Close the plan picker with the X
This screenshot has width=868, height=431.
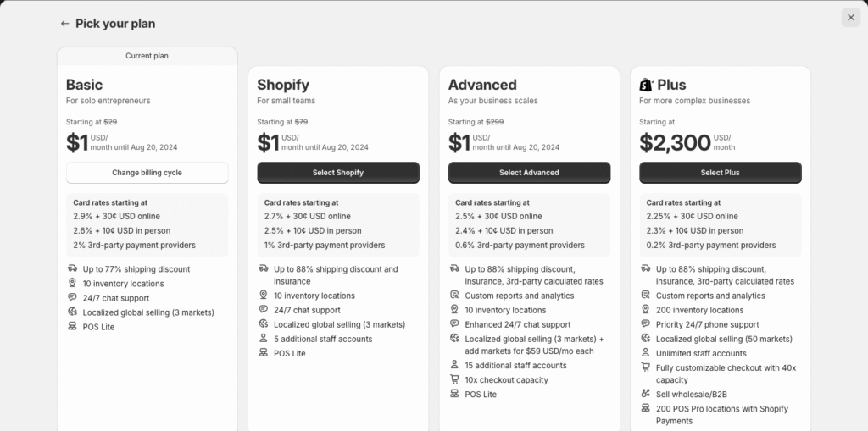(x=850, y=18)
